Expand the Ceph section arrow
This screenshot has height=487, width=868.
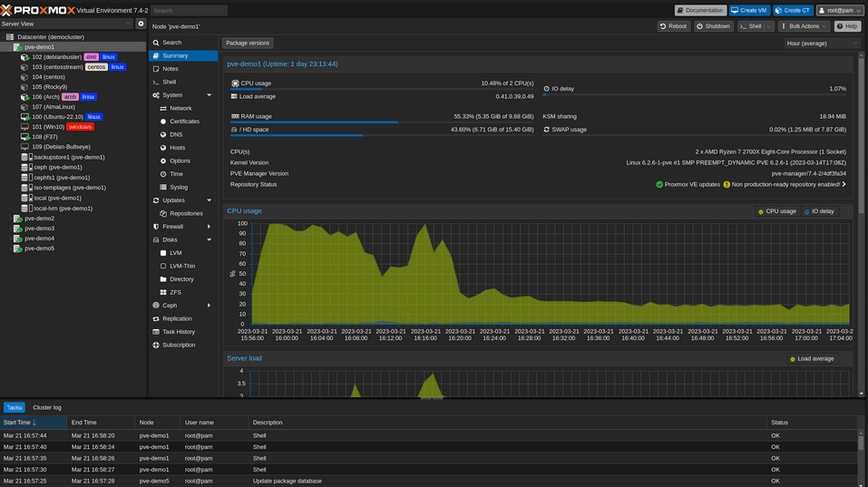tap(210, 306)
